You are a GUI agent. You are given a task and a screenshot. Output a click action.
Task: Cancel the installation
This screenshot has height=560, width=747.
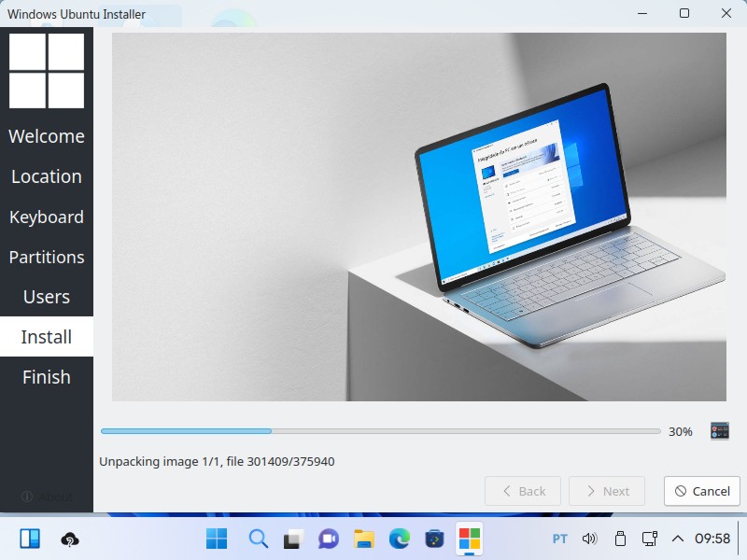[x=702, y=491]
